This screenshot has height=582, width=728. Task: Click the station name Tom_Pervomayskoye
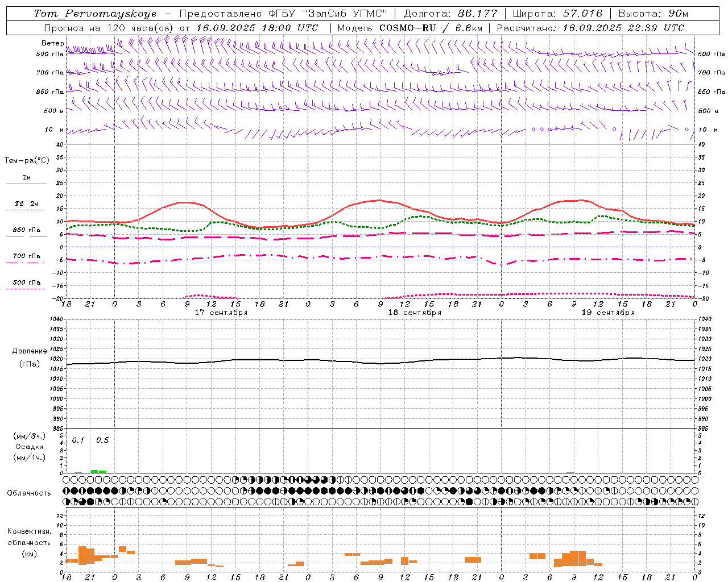click(x=96, y=14)
